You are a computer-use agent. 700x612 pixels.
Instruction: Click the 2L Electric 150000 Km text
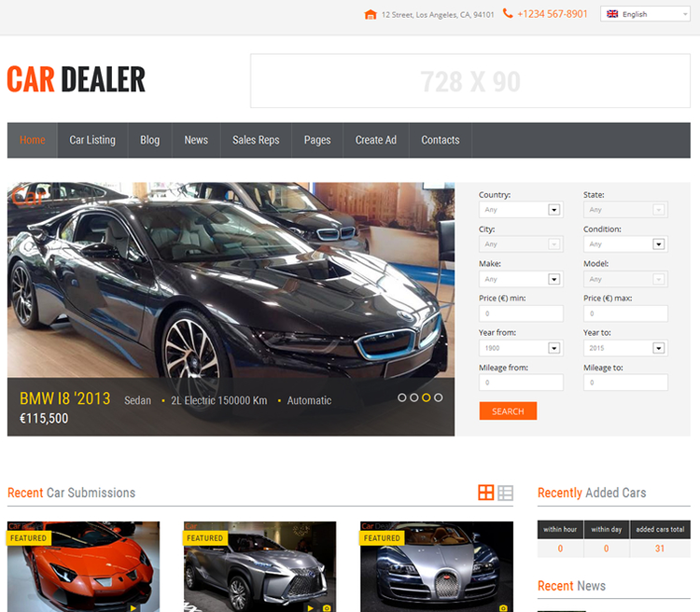218,400
